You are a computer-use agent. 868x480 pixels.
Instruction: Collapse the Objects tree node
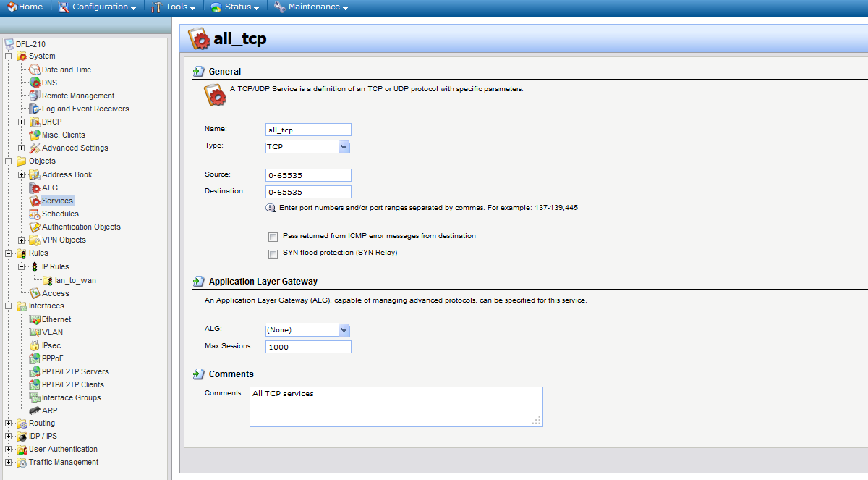point(9,161)
